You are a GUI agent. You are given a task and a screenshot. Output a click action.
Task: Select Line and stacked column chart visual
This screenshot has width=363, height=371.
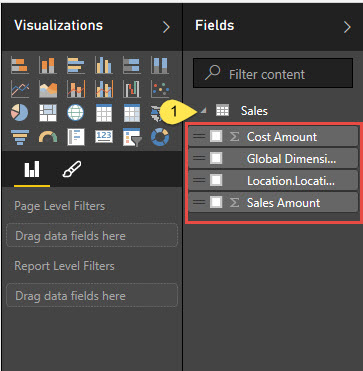point(76,89)
